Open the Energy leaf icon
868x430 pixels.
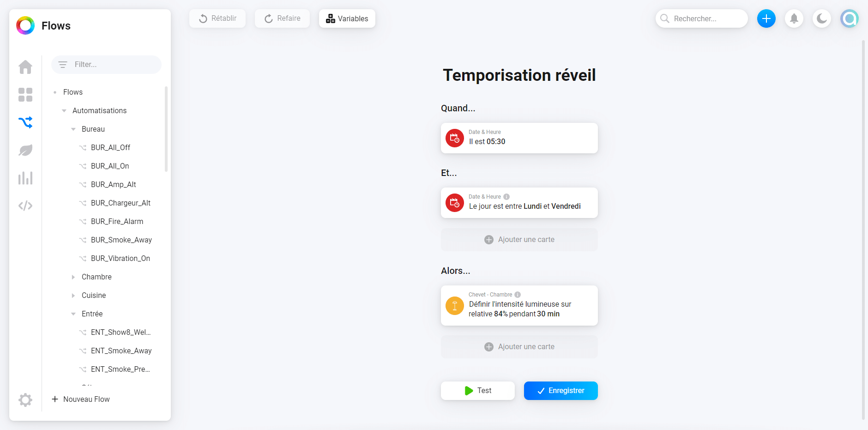[25, 150]
